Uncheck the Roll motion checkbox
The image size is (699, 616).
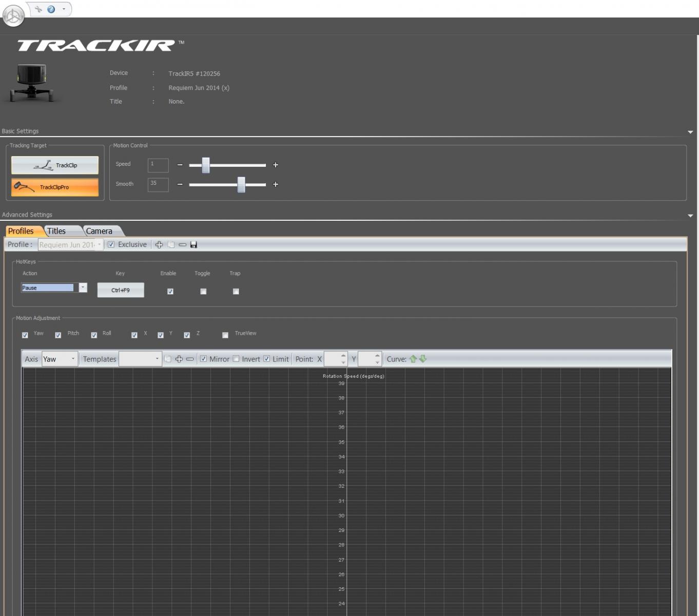(x=94, y=335)
